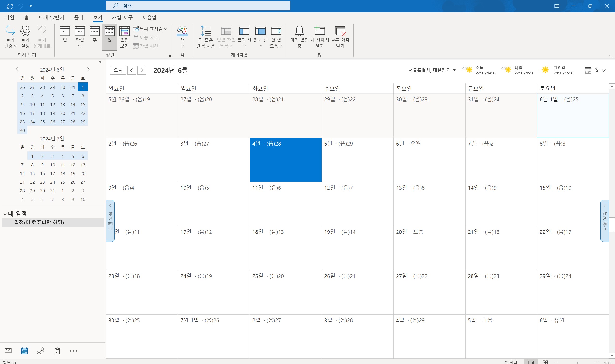Screen dimensions: 615x364
Task: Switch to normal view icon in status bar
Action: tap(531, 362)
